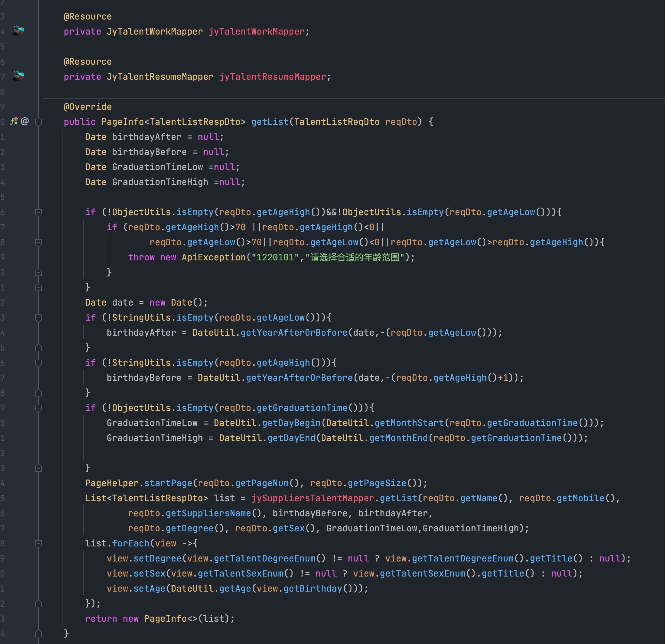The width and height of the screenshot is (665, 644).
Task: Click the getDegree method call
Action: (x=190, y=528)
